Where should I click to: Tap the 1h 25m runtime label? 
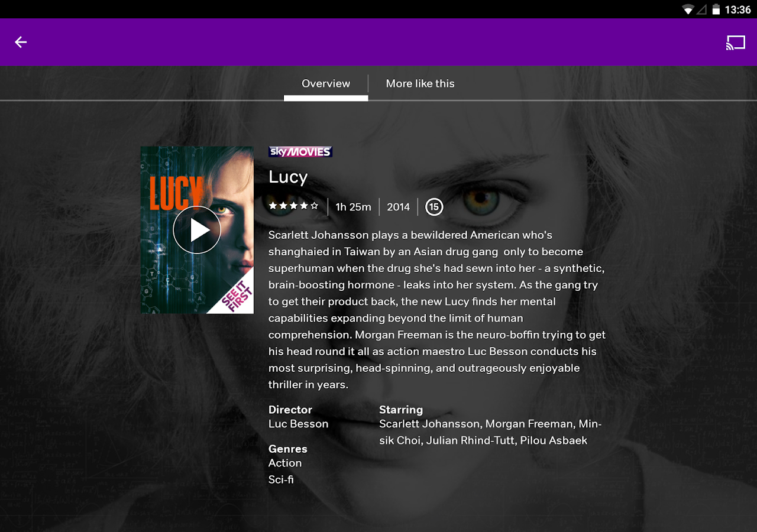(x=353, y=207)
